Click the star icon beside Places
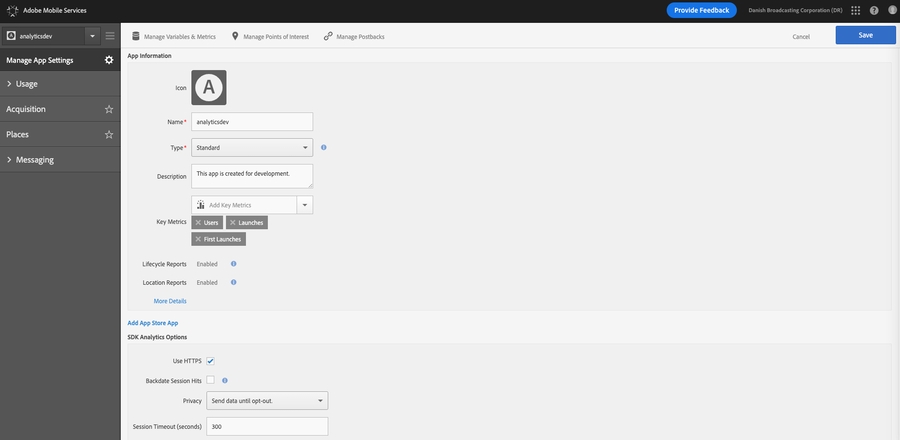The width and height of the screenshot is (900, 440). pyautogui.click(x=109, y=134)
